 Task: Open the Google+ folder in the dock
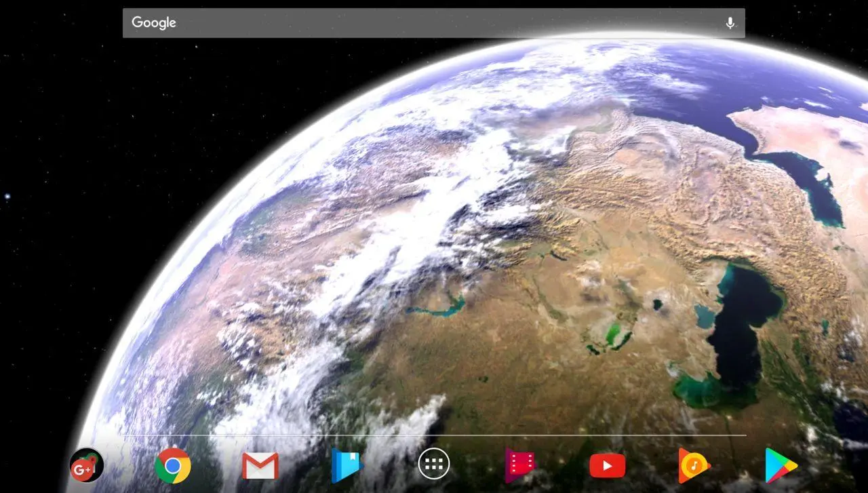pyautogui.click(x=87, y=465)
